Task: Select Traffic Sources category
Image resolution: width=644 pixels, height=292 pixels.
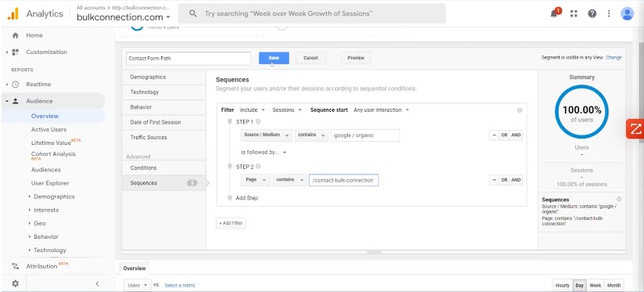Action: tap(164, 137)
